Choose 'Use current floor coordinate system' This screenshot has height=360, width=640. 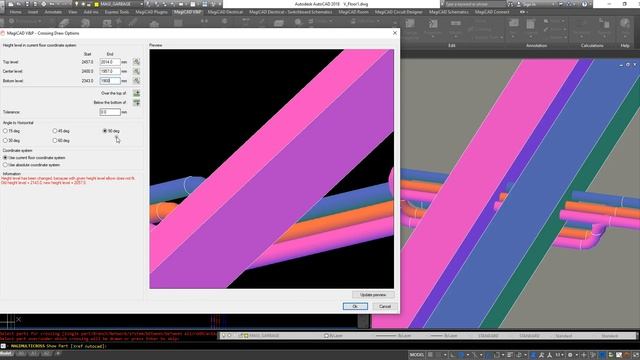click(5, 158)
